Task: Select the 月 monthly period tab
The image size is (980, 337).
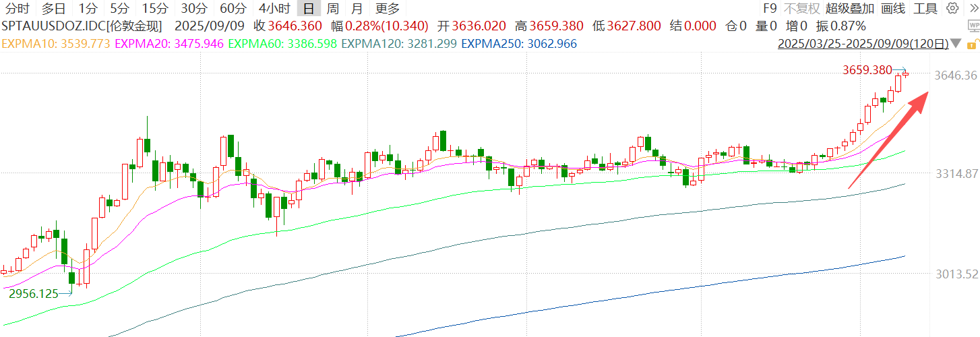Action: pos(357,9)
